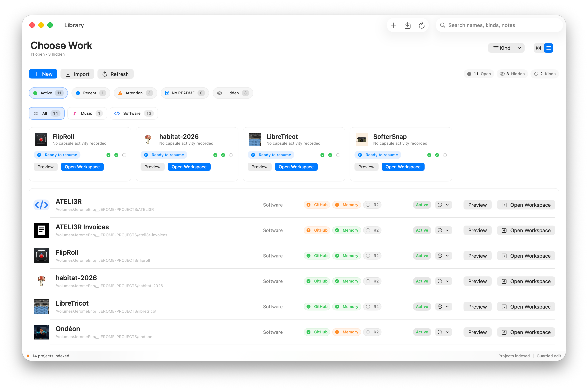The width and height of the screenshot is (588, 390).
Task: Toggle the R2 badge for Ondéon row
Action: pos(372,332)
